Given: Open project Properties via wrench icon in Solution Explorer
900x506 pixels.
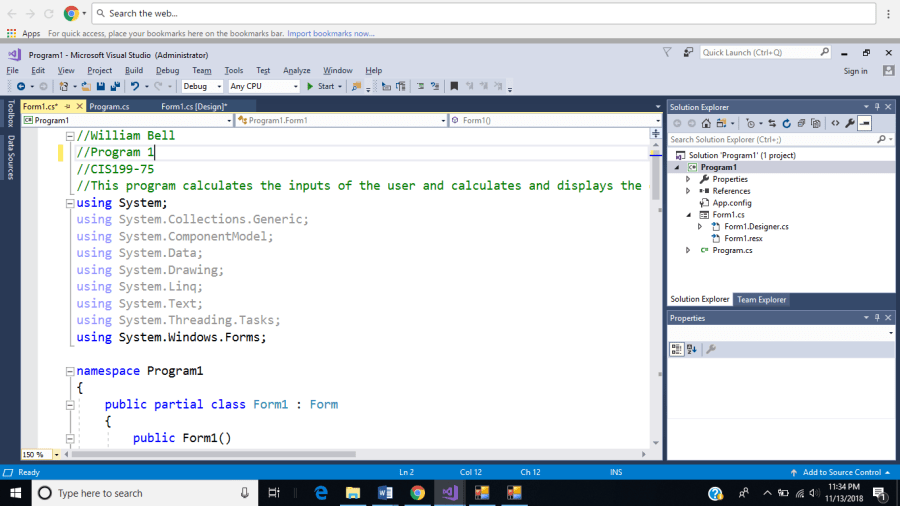Looking at the screenshot, I should (850, 123).
